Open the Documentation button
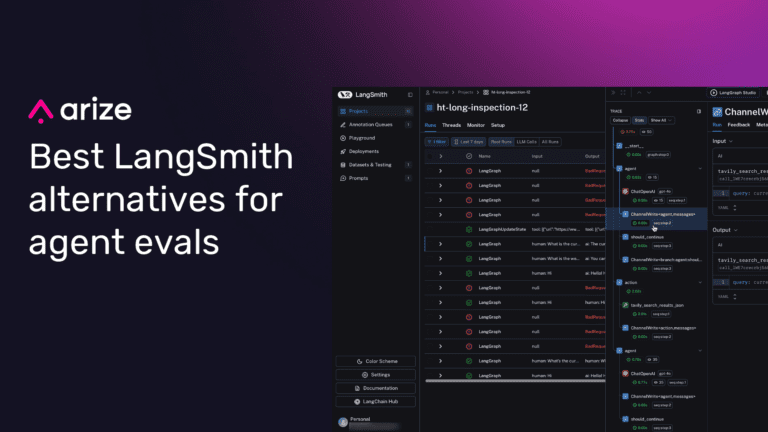The height and width of the screenshot is (432, 768). [x=376, y=388]
